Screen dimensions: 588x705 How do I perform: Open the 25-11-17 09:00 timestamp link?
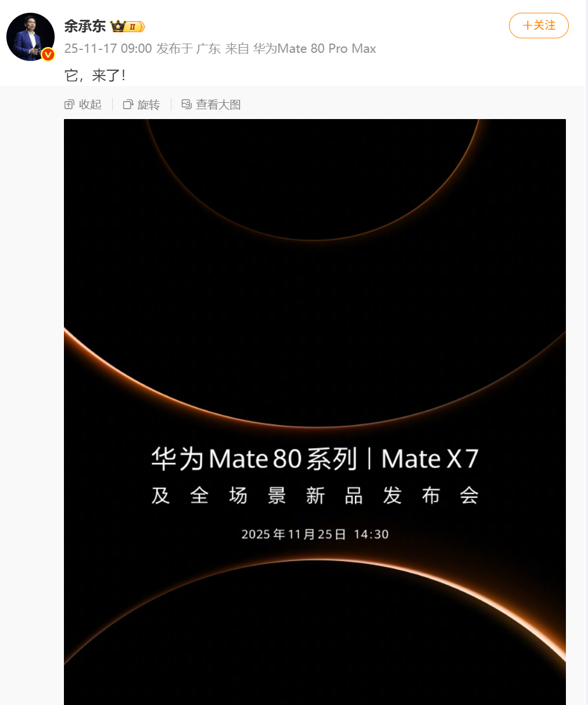[108, 48]
